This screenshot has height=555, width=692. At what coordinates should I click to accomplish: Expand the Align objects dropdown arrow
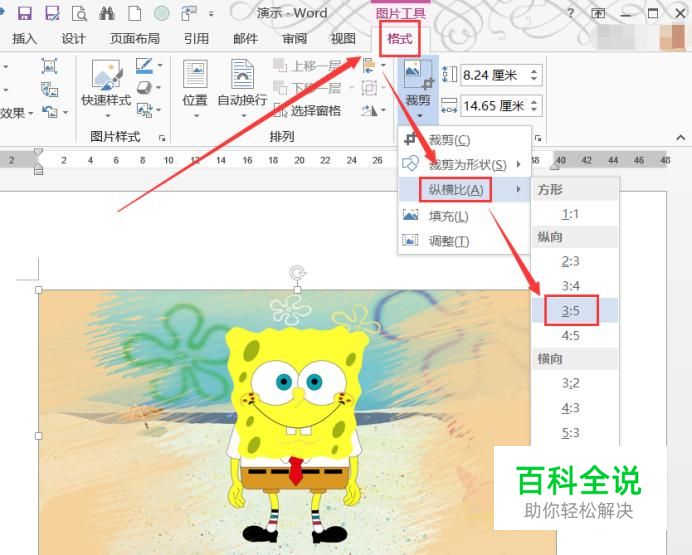click(x=383, y=66)
